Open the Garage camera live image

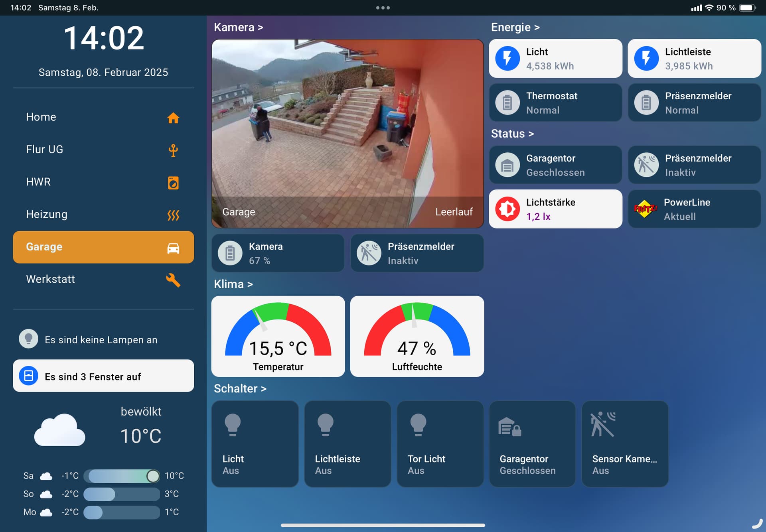[347, 134]
